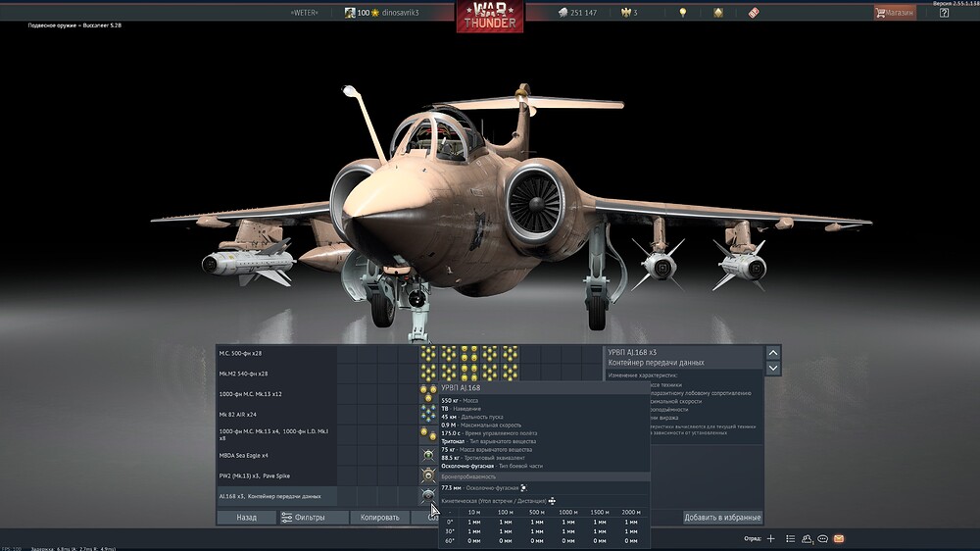Viewport: 980px width, 551px height.
Task: Click bomb icon in 1000-фн M.C. Mk.13 x12 row
Action: tap(428, 393)
